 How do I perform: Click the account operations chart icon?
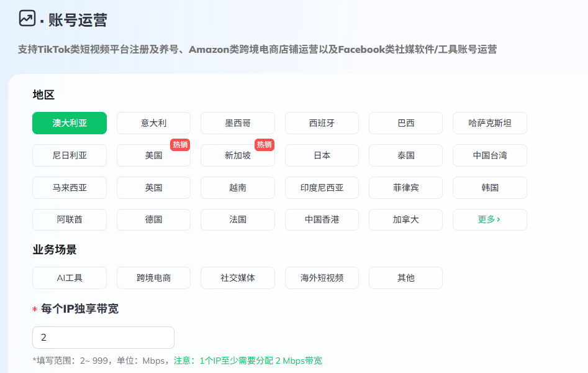(27, 18)
